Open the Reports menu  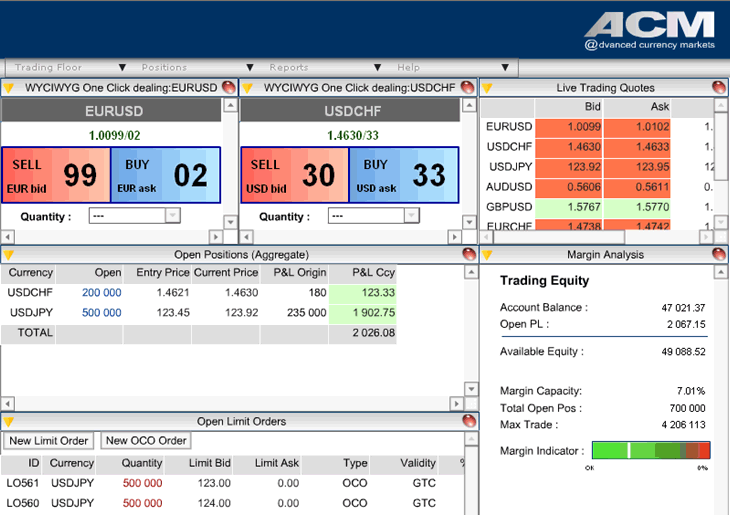click(325, 68)
